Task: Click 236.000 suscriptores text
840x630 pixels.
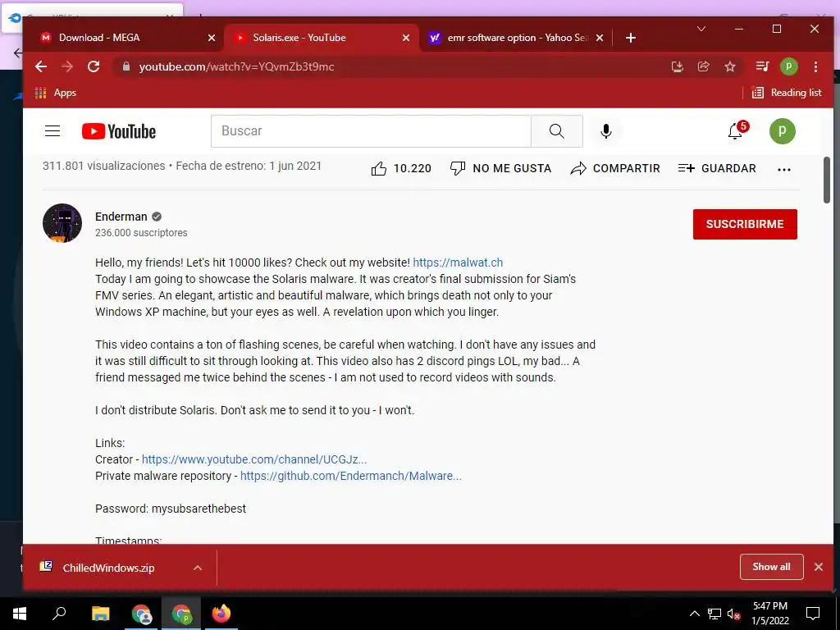Action: coord(141,232)
